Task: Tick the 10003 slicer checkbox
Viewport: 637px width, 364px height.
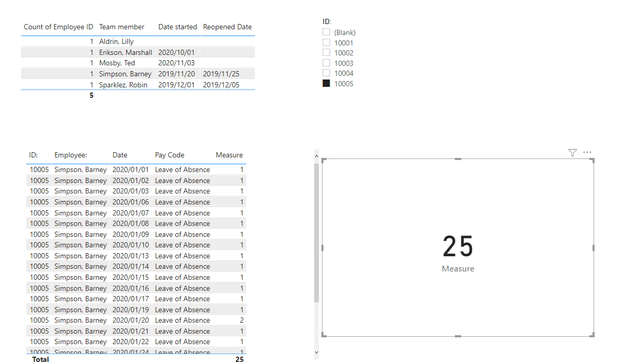Action: (327, 63)
